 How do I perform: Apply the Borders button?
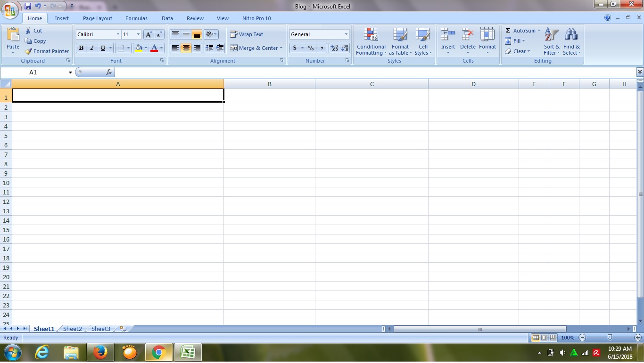pos(121,48)
